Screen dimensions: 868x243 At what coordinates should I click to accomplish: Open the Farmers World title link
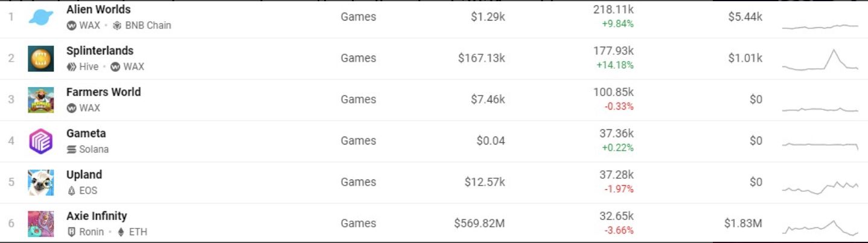coord(103,92)
